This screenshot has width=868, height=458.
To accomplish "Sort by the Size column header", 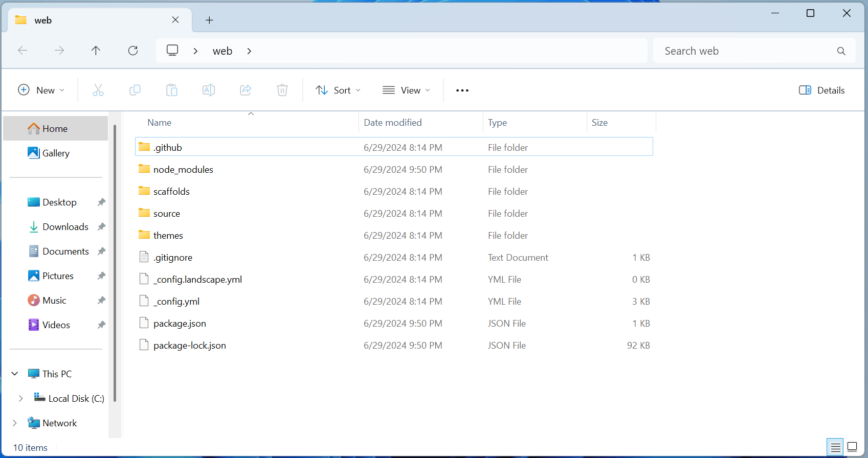I will pos(621,123).
